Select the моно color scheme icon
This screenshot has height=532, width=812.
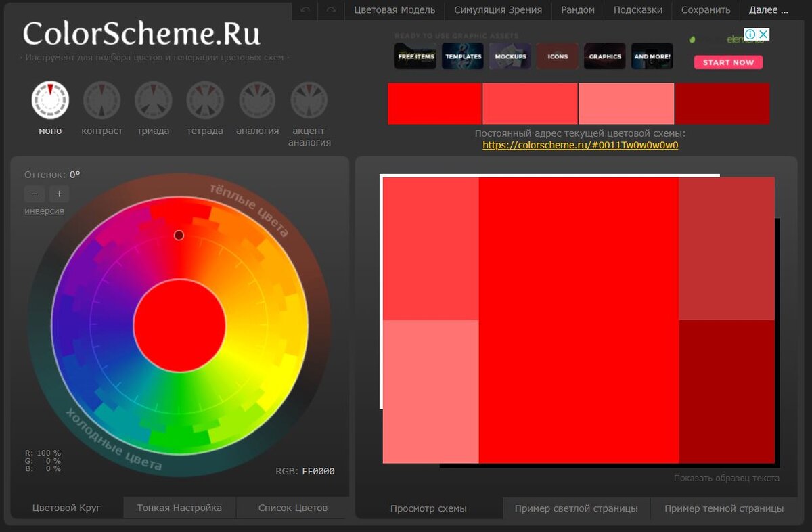click(50, 100)
